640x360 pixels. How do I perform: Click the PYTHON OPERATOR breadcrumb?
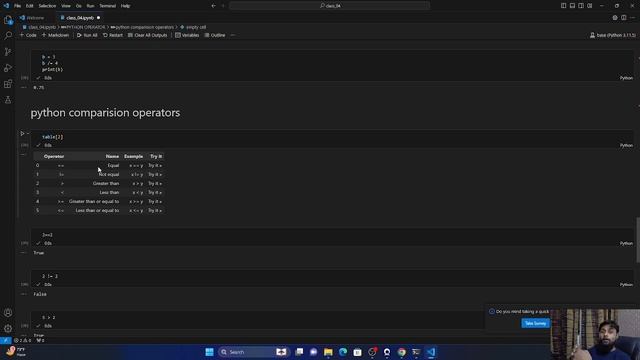coord(83,27)
